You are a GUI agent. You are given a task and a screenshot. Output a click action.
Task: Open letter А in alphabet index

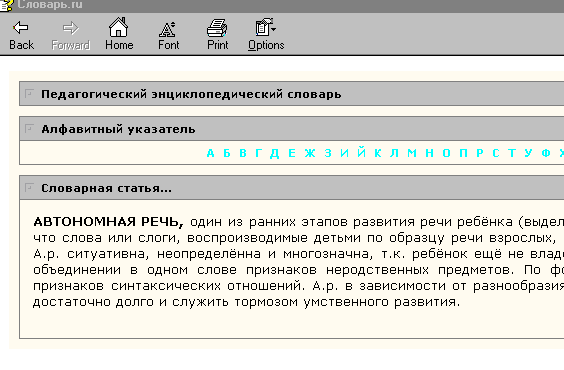[210, 153]
